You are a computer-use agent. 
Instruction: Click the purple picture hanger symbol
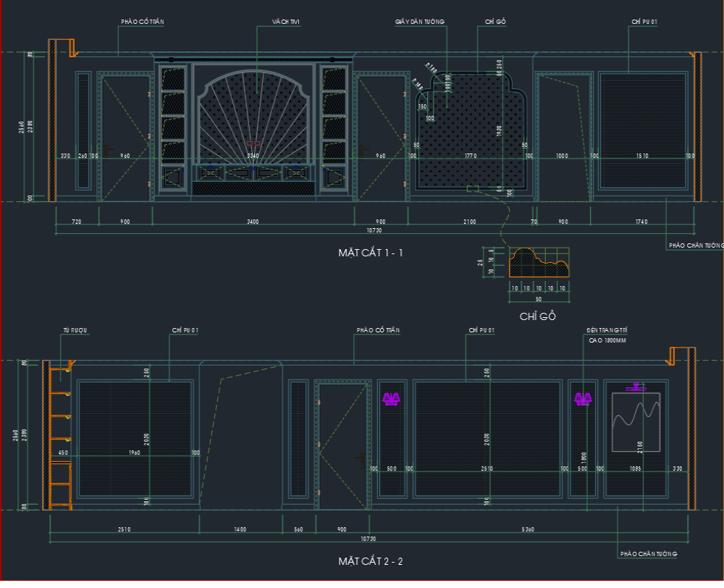click(636, 387)
